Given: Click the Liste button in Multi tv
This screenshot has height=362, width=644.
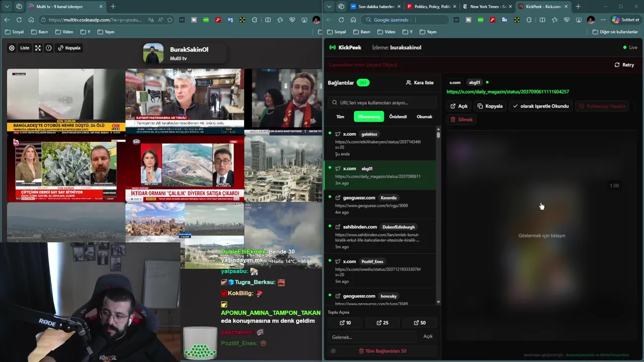Looking at the screenshot, I should click(25, 48).
